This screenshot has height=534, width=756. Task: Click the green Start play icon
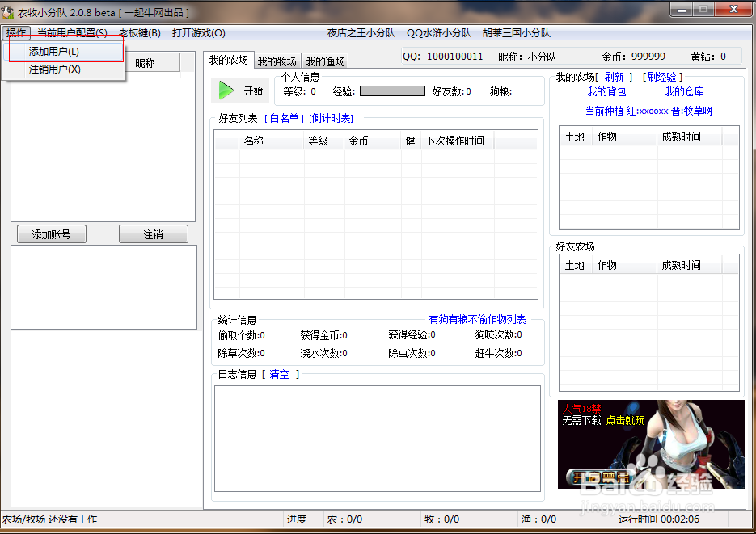point(226,90)
